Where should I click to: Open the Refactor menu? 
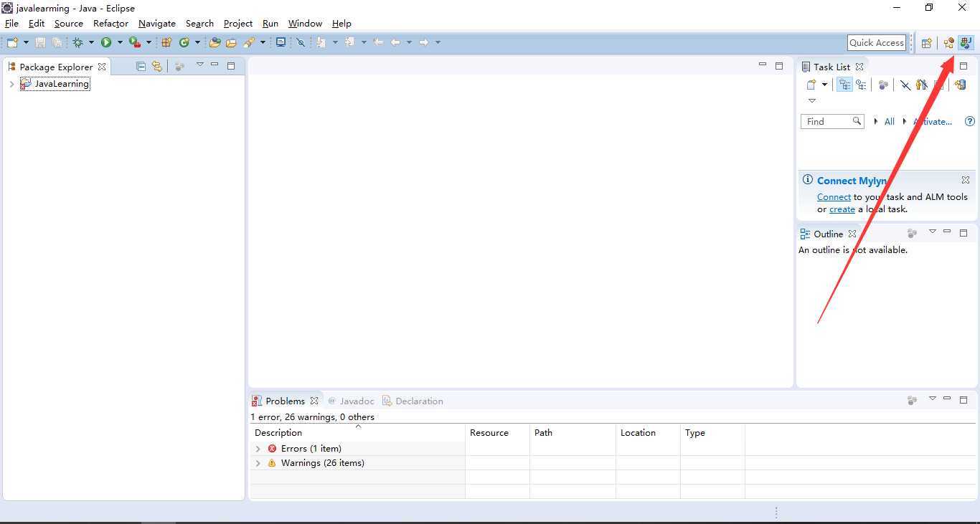[x=110, y=23]
